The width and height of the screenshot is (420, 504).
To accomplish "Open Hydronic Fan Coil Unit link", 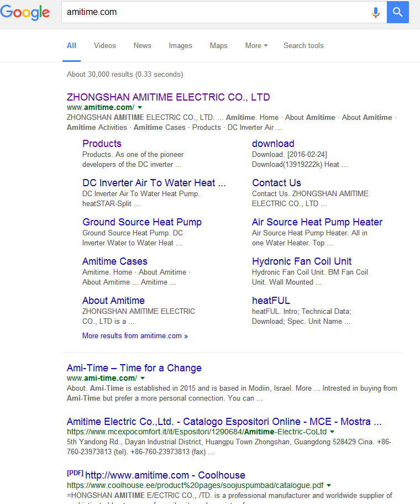I will point(301,261).
